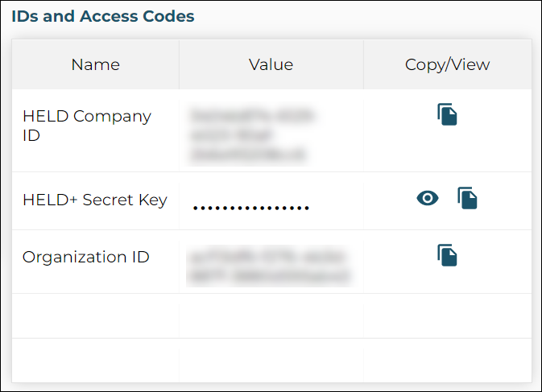Click the Copy/View column header
Screen dimensions: 542x392
click(447, 64)
